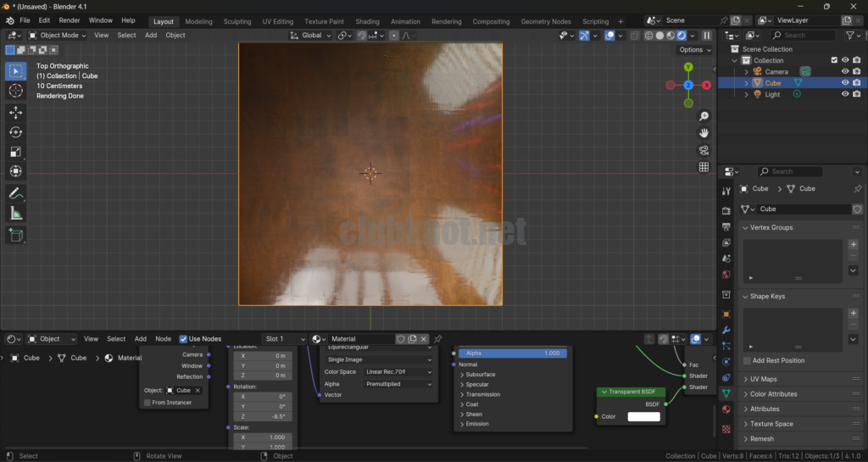Click the viewport zoom magnifier icon
Viewport: 868px width, 462px height.
click(x=704, y=116)
